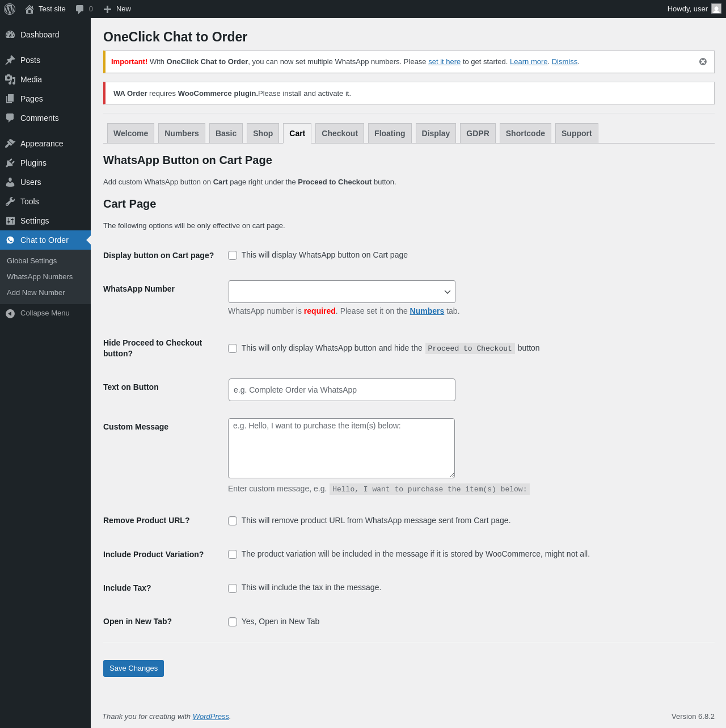Switch to the Welcome tab
Screen dimensions: 726x728
tap(130, 133)
